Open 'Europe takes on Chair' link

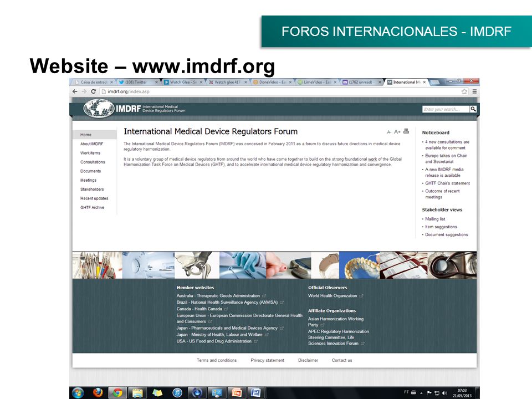(x=446, y=158)
